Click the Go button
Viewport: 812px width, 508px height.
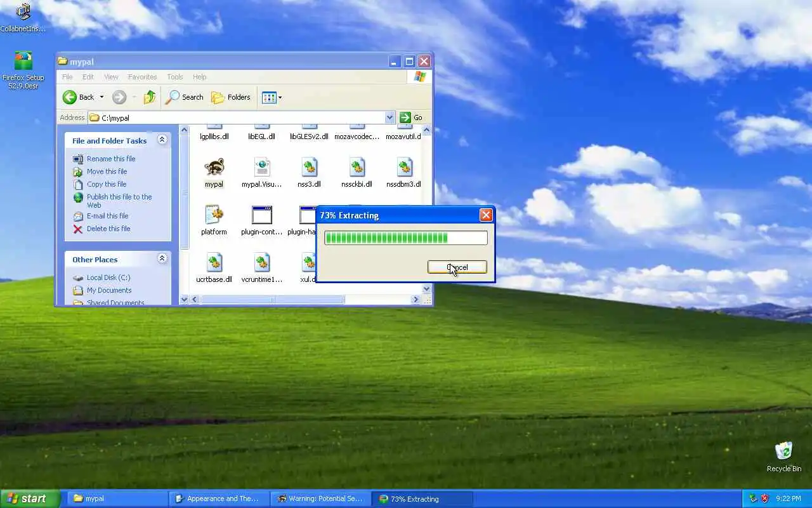click(411, 117)
